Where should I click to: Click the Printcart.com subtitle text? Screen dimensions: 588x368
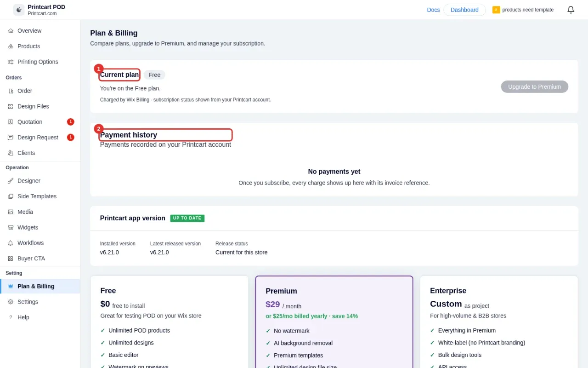coord(42,14)
